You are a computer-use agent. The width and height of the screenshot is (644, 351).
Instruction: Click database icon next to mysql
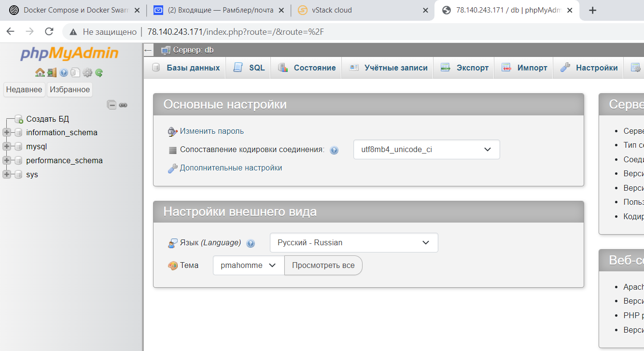tap(18, 146)
